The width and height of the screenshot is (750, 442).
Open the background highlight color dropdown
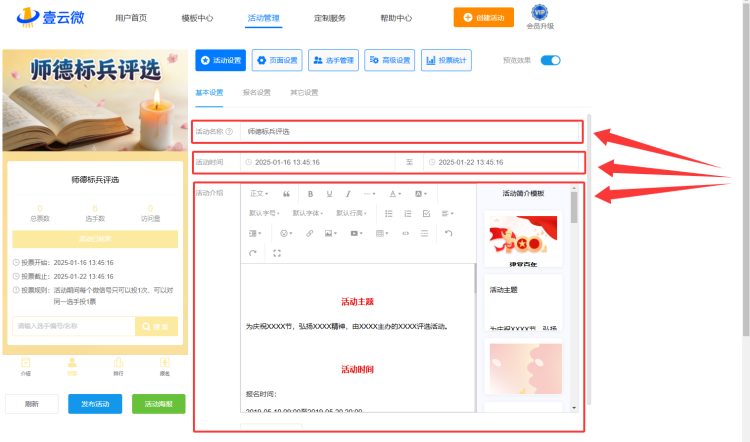pos(421,194)
